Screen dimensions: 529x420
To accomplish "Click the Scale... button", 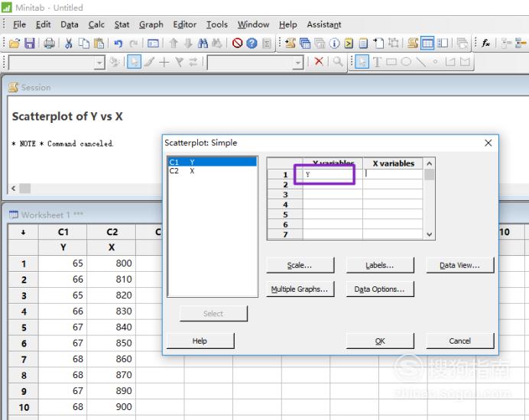I will pos(300,265).
